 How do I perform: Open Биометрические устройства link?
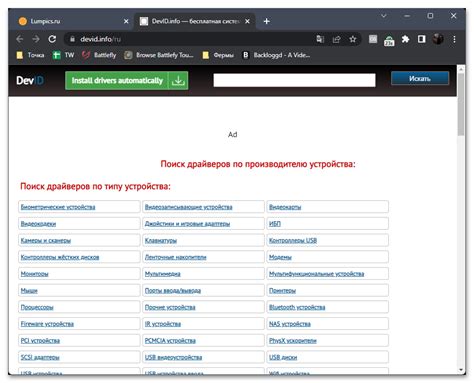[58, 207]
